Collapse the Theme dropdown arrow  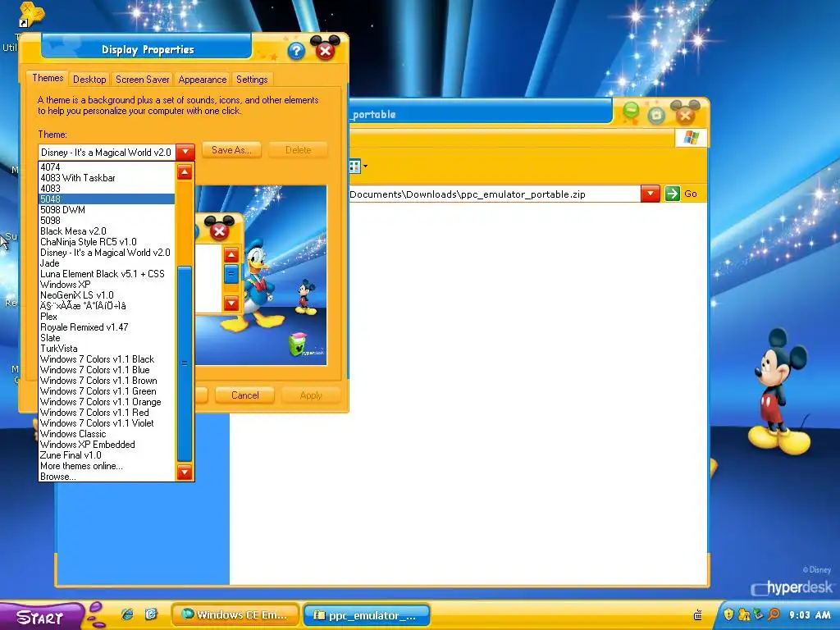click(x=185, y=152)
